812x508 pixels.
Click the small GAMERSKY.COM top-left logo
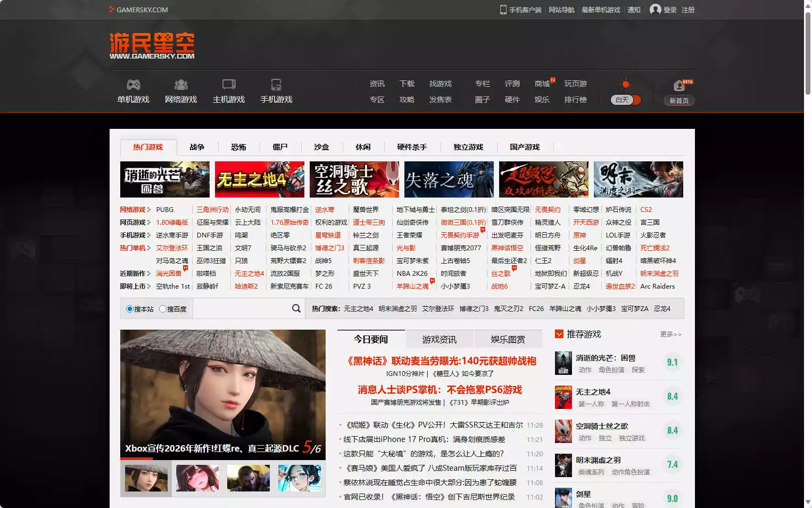pos(138,10)
